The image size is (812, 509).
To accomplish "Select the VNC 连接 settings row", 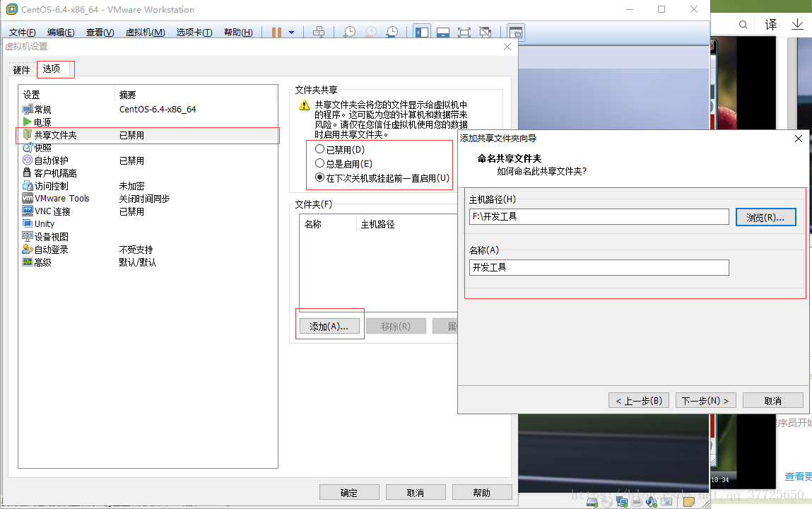I will pos(148,211).
